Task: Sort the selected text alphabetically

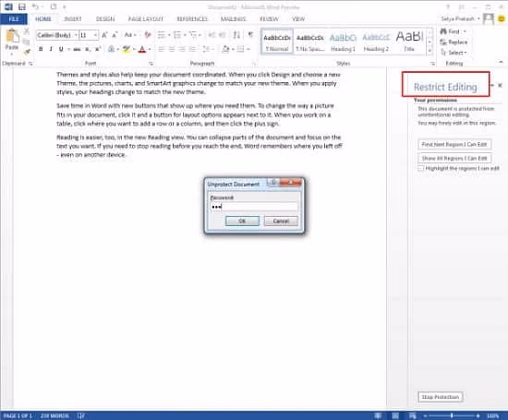Action: click(236, 35)
